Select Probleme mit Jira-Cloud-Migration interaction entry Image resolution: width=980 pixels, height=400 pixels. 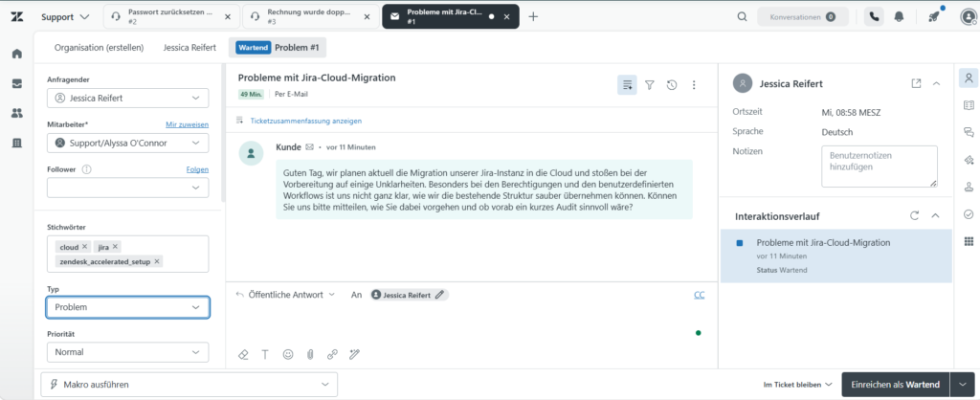tap(836, 256)
